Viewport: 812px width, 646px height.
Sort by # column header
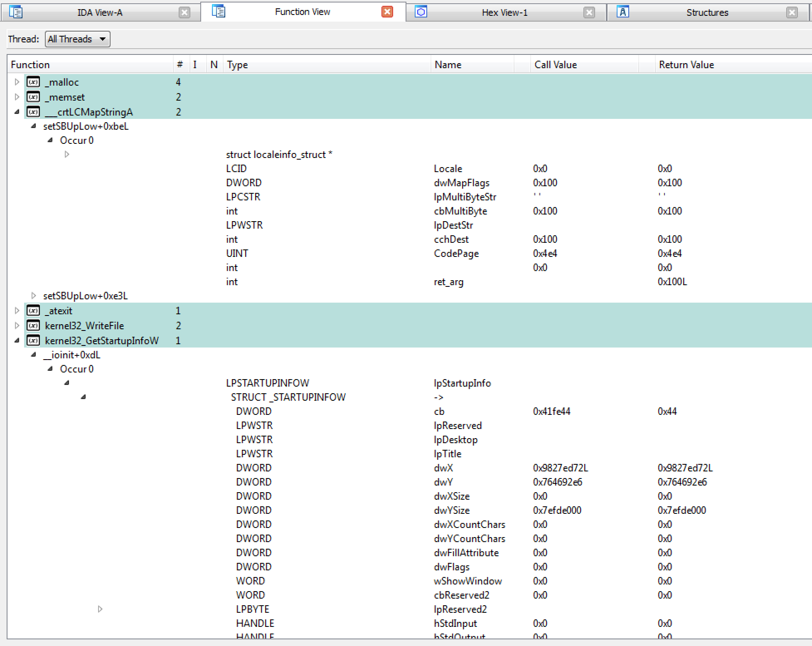tap(180, 65)
